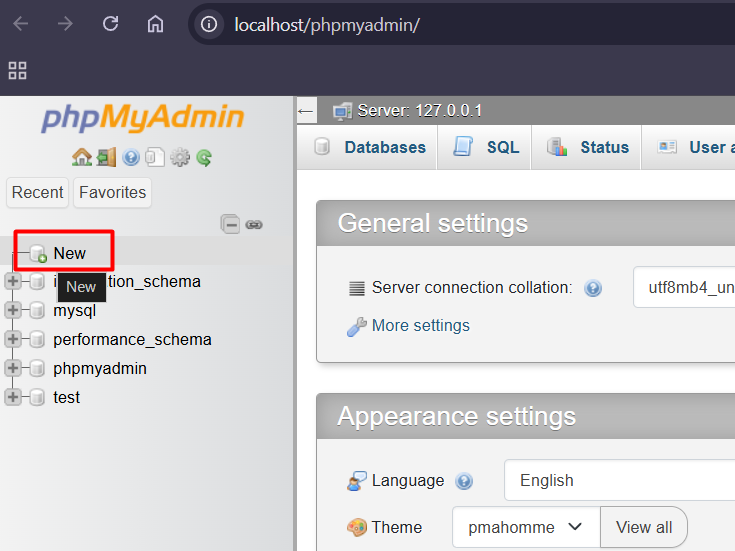The height and width of the screenshot is (551, 735).
Task: Click the green Reload navigation icon
Action: pyautogui.click(x=204, y=157)
